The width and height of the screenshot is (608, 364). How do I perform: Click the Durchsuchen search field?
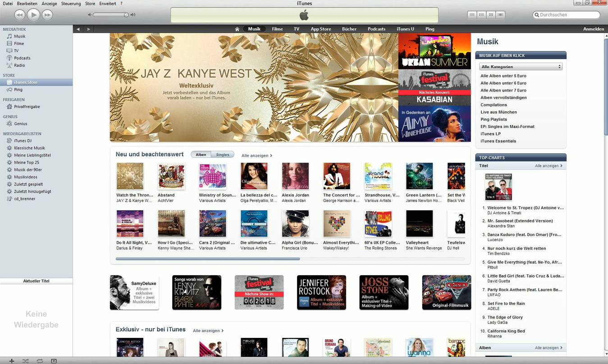(567, 15)
